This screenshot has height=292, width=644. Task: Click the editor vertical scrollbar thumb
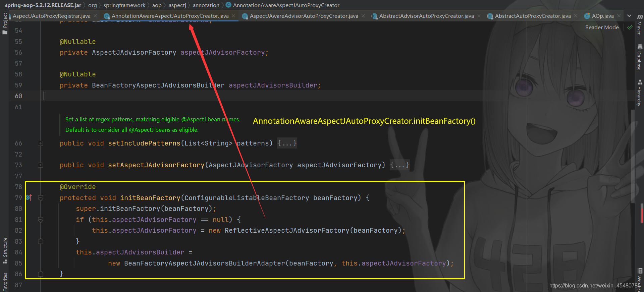coord(633,156)
